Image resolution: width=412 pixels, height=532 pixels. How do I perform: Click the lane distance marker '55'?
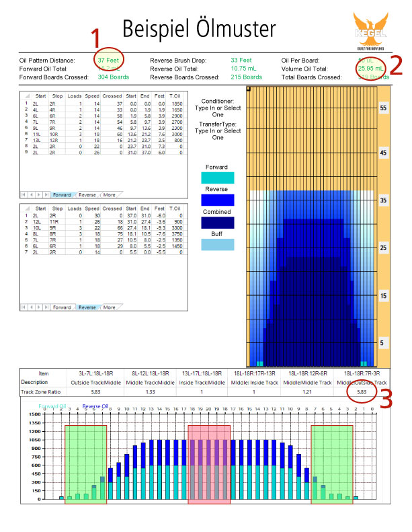click(383, 108)
